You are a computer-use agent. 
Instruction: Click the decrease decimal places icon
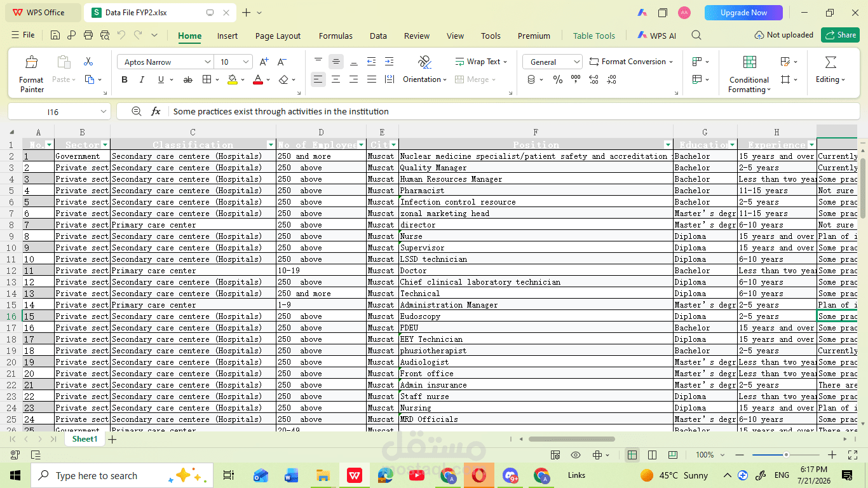click(611, 79)
